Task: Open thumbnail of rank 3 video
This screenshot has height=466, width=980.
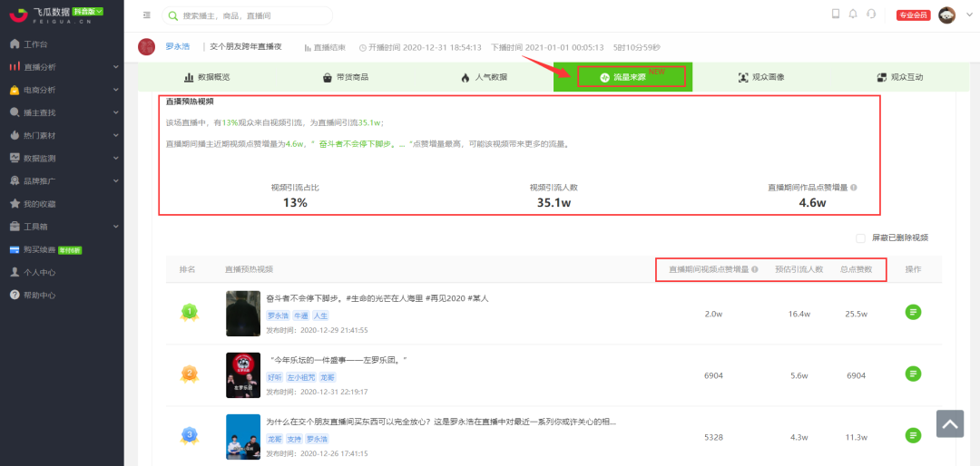Action: click(243, 437)
